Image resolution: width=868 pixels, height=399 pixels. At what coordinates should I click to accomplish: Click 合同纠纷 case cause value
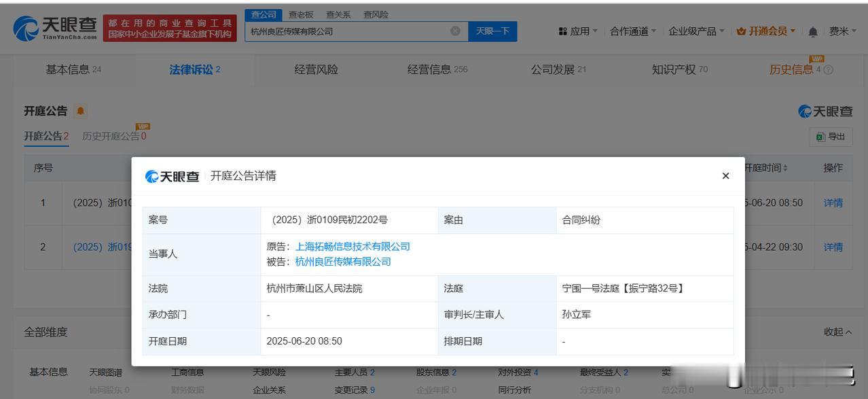tap(581, 220)
